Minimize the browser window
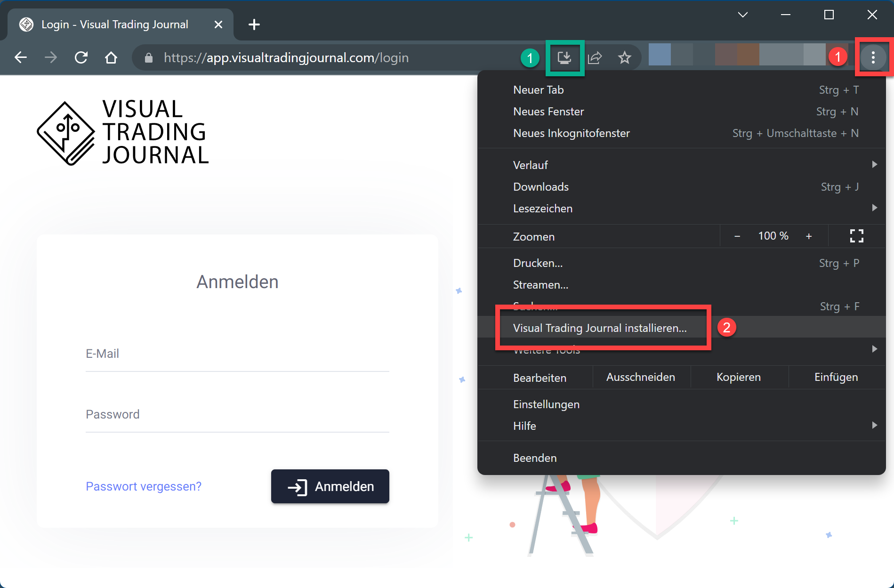The height and width of the screenshot is (588, 894). (786, 15)
